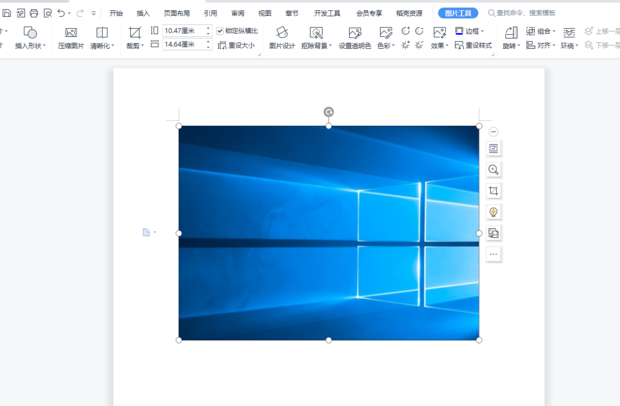620x406 pixels.
Task: Click the Print Preview icon
Action: pos(48,13)
